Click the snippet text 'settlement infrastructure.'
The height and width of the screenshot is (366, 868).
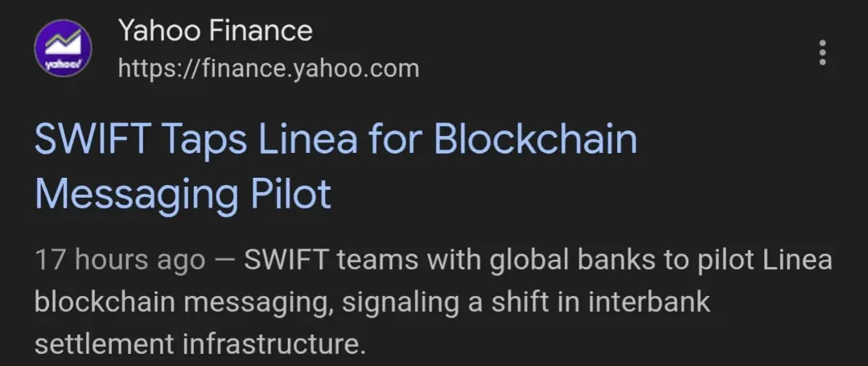(x=200, y=344)
